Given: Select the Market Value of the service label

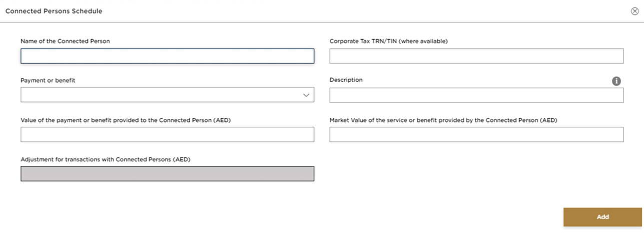Looking at the screenshot, I should tap(443, 120).
